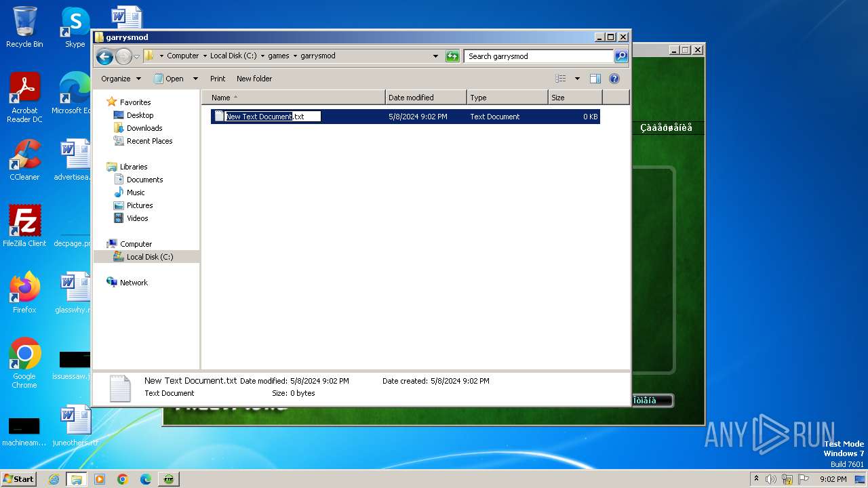Click the media player taskbar icon
Viewport: 868px width, 488px height.
point(100,479)
